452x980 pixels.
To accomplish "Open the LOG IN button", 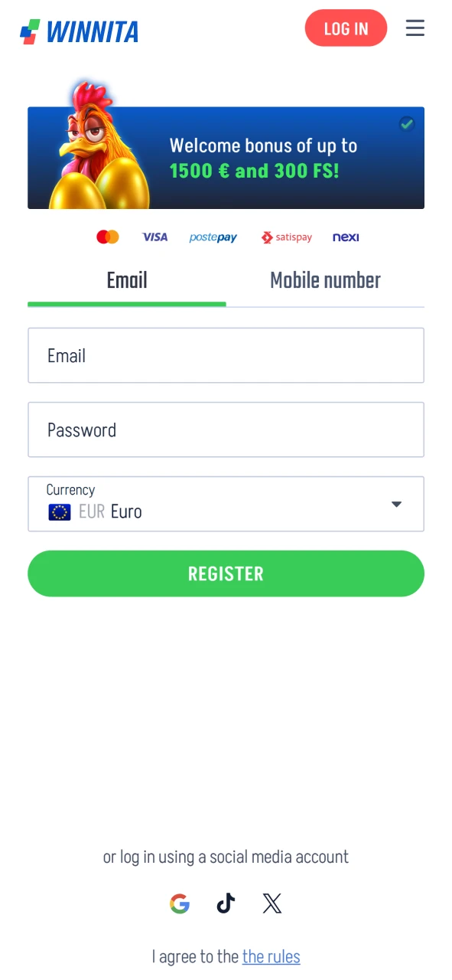I will click(346, 28).
